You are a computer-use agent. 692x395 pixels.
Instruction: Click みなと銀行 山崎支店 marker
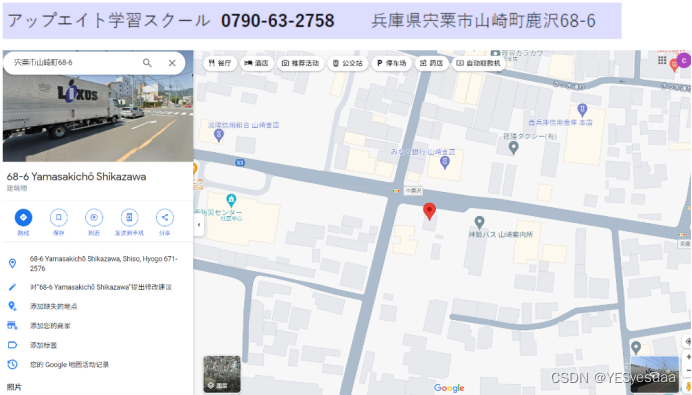tap(444, 163)
